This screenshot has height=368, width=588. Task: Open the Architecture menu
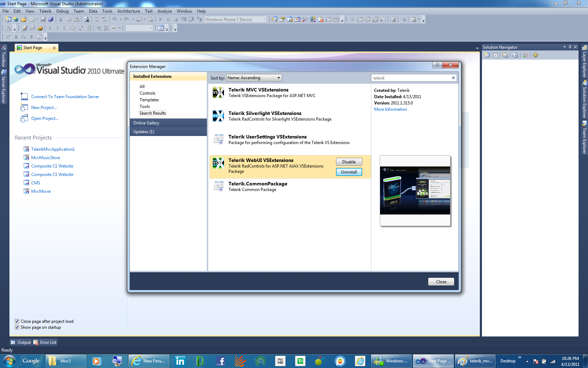pyautogui.click(x=128, y=11)
